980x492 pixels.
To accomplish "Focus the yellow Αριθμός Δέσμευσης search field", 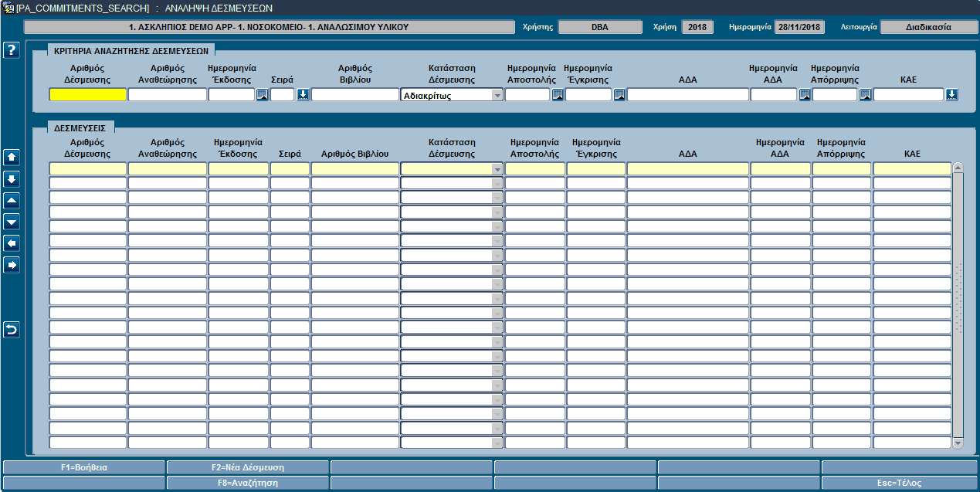I will (88, 95).
